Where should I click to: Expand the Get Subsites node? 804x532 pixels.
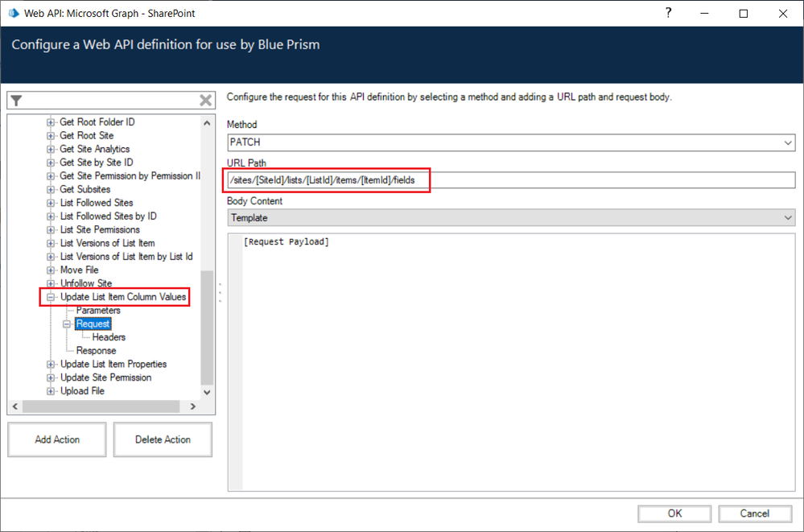point(50,189)
